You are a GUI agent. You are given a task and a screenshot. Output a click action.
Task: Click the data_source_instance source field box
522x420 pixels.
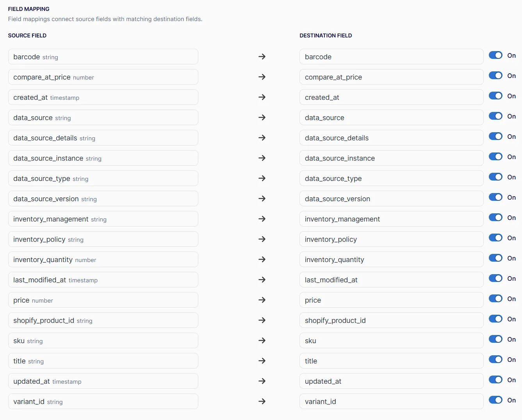pos(103,158)
